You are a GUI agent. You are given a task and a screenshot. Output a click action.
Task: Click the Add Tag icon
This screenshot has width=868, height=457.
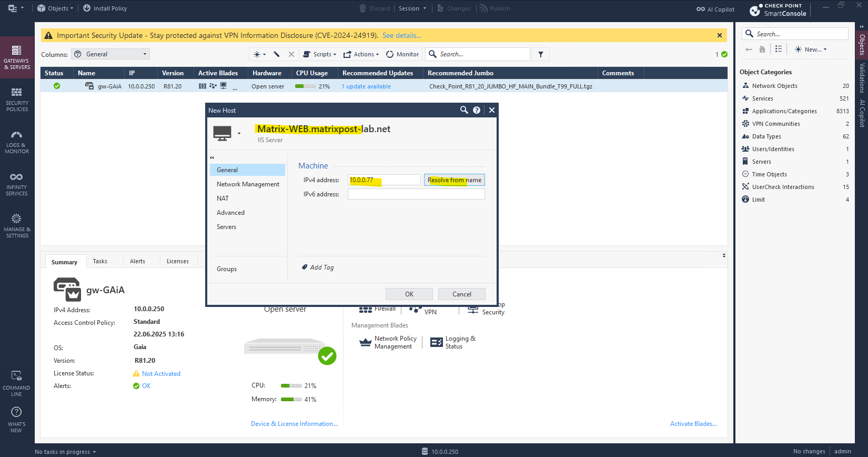[305, 267]
